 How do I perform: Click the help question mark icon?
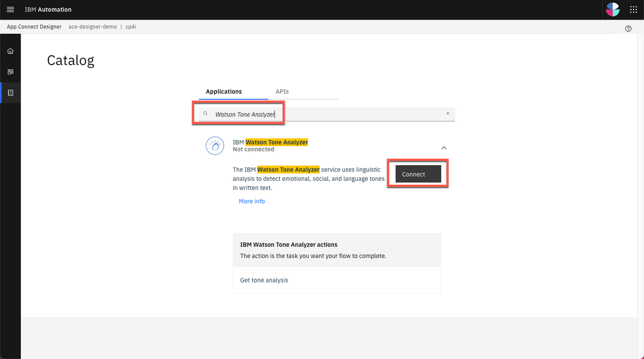coord(628,28)
